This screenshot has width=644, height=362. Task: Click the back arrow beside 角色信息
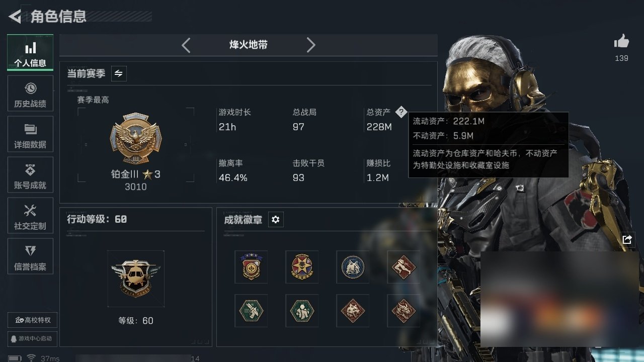pos(15,17)
